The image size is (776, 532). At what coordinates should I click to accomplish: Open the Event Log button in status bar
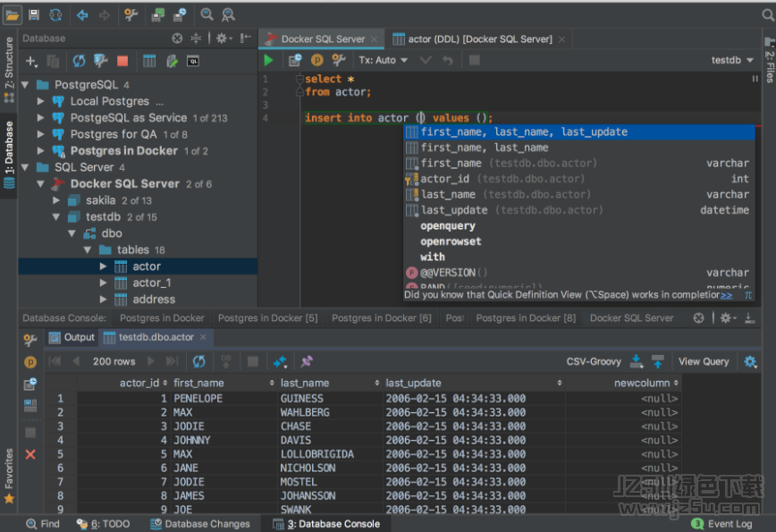click(722, 524)
